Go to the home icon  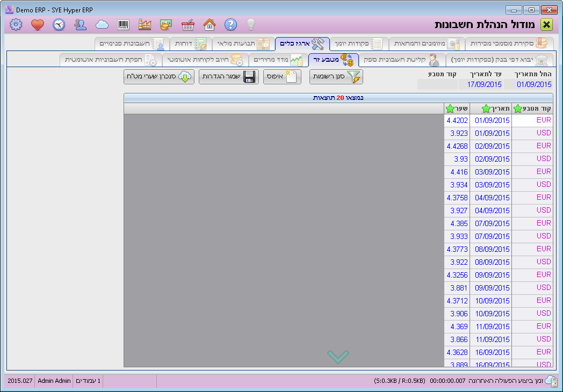(x=209, y=24)
